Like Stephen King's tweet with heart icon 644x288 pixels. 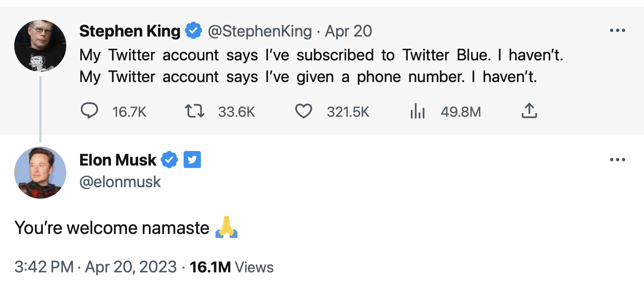coord(303,111)
